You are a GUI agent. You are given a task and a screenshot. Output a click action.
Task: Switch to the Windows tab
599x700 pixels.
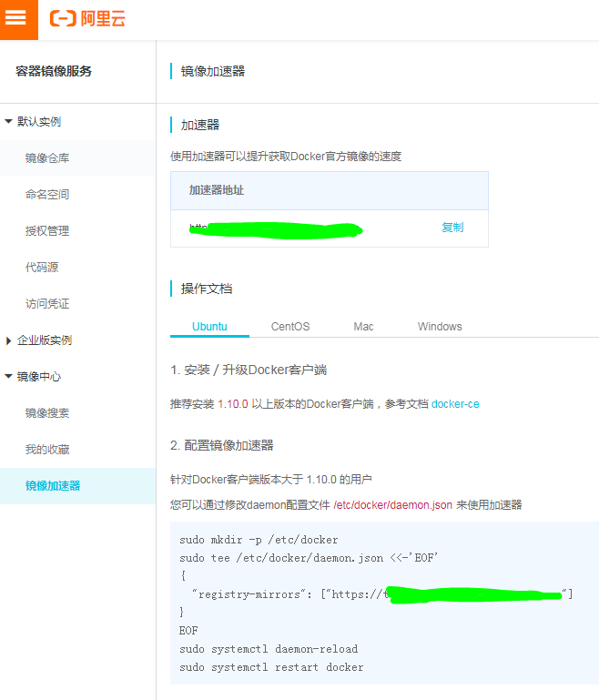tap(440, 327)
